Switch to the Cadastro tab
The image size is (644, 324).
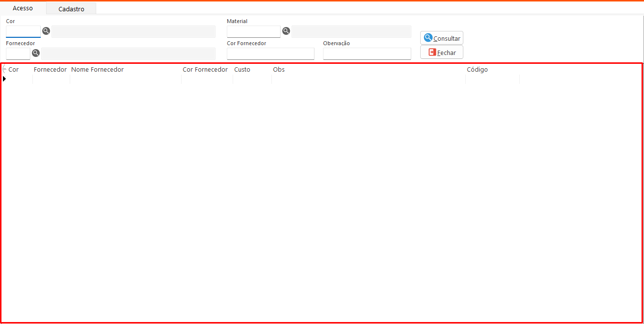71,9
